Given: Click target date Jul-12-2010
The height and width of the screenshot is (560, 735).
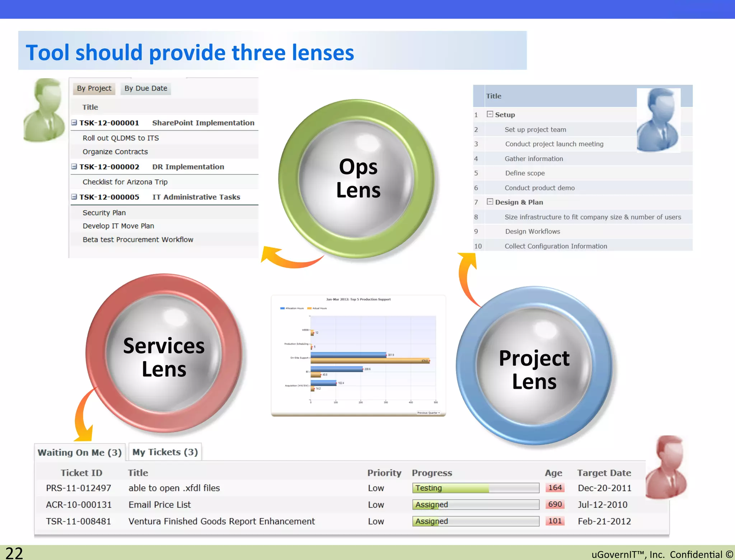Looking at the screenshot, I should (603, 504).
